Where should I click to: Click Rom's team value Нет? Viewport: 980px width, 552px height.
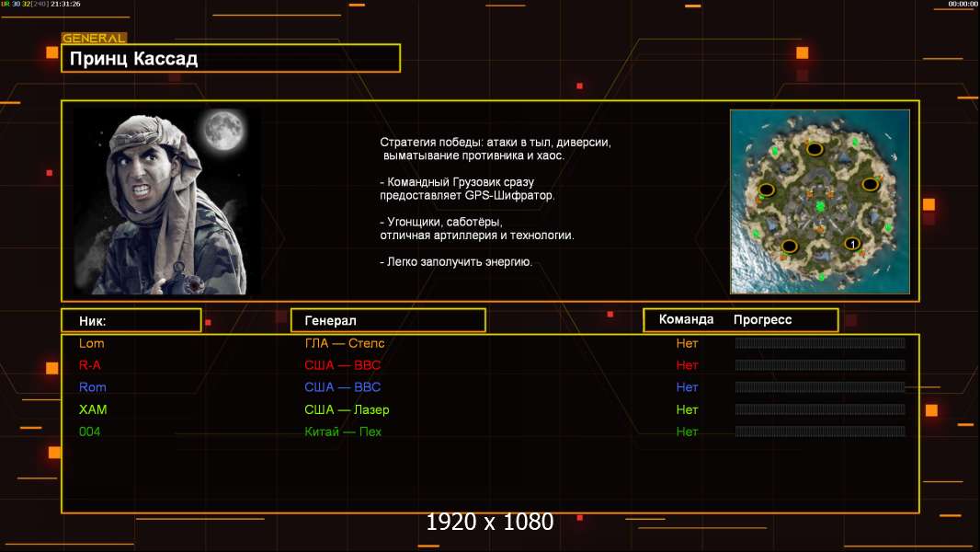[687, 387]
